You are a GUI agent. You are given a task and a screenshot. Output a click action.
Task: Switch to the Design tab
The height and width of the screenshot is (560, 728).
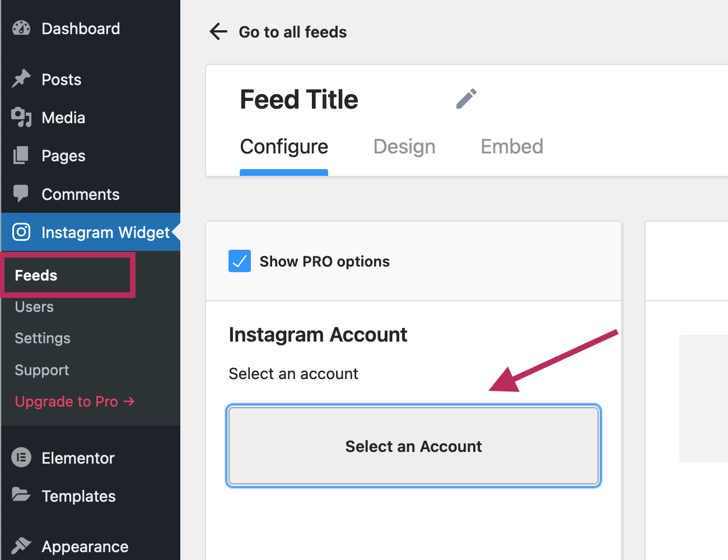pyautogui.click(x=404, y=147)
